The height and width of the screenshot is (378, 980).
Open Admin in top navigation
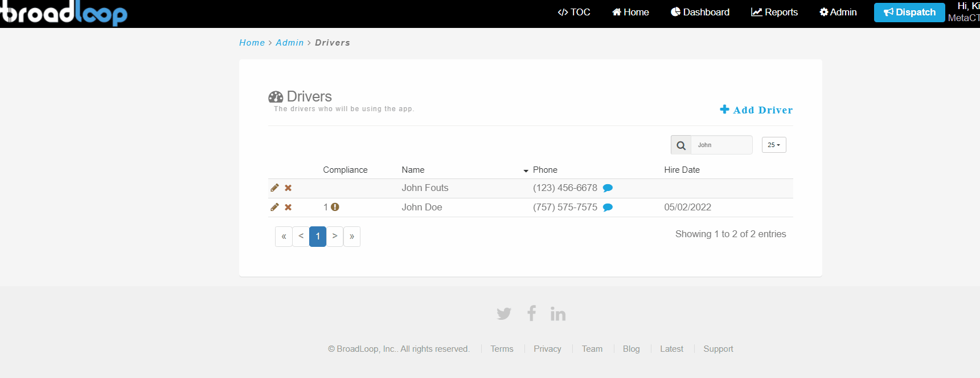pyautogui.click(x=838, y=12)
